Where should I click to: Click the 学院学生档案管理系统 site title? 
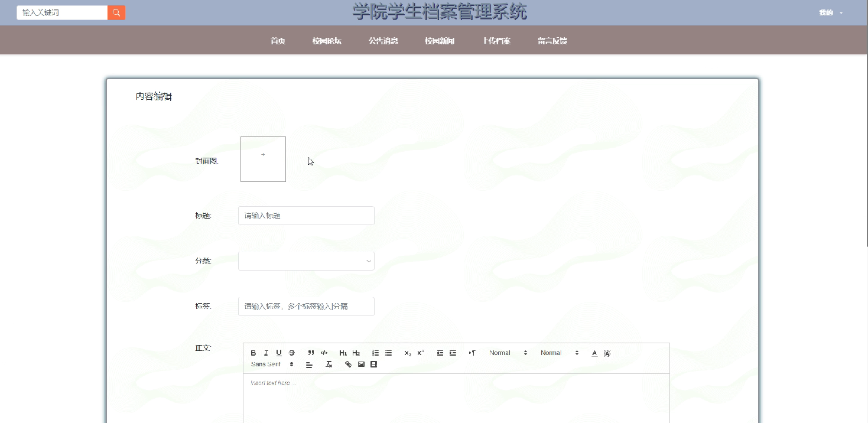(440, 11)
